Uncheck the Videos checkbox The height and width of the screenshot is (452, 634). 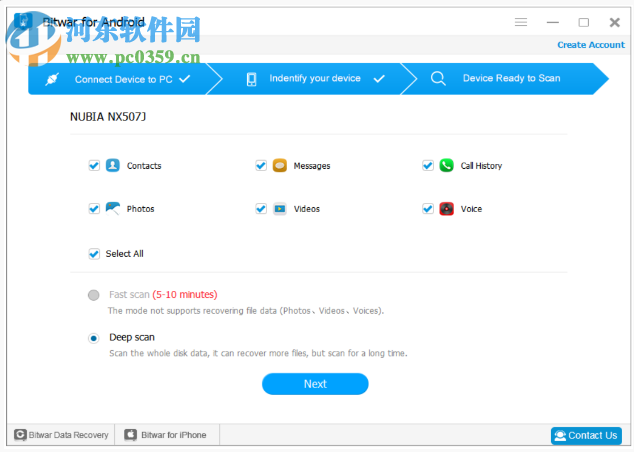261,209
